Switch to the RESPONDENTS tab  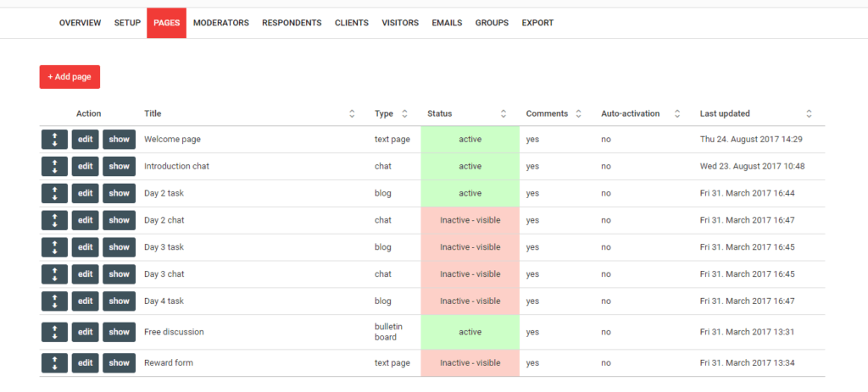click(292, 23)
